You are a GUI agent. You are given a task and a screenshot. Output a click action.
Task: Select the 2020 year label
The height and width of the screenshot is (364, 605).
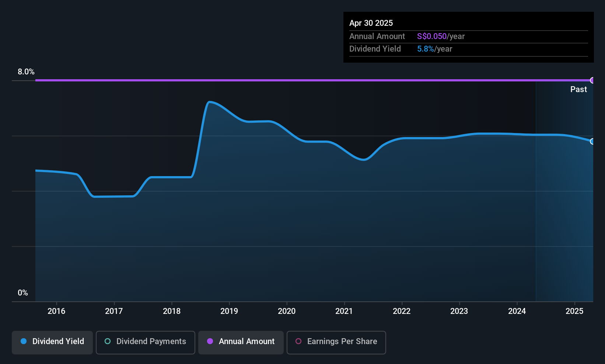pos(287,311)
